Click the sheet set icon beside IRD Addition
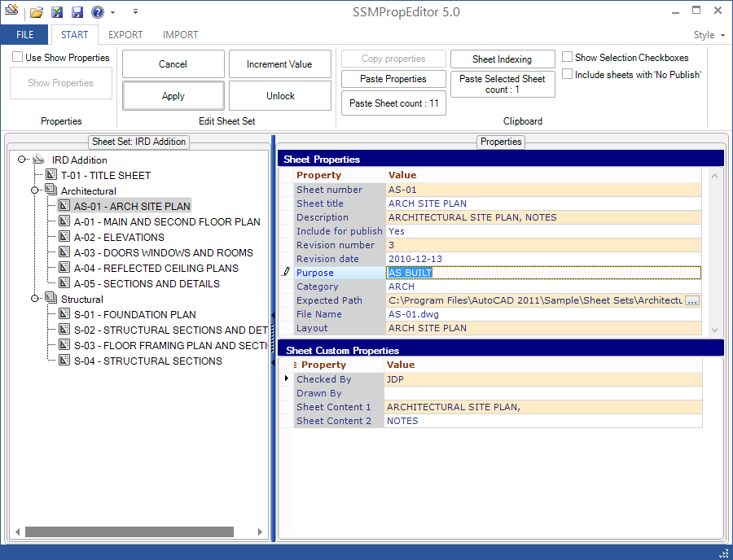Image resolution: width=733 pixels, height=560 pixels. (x=38, y=160)
